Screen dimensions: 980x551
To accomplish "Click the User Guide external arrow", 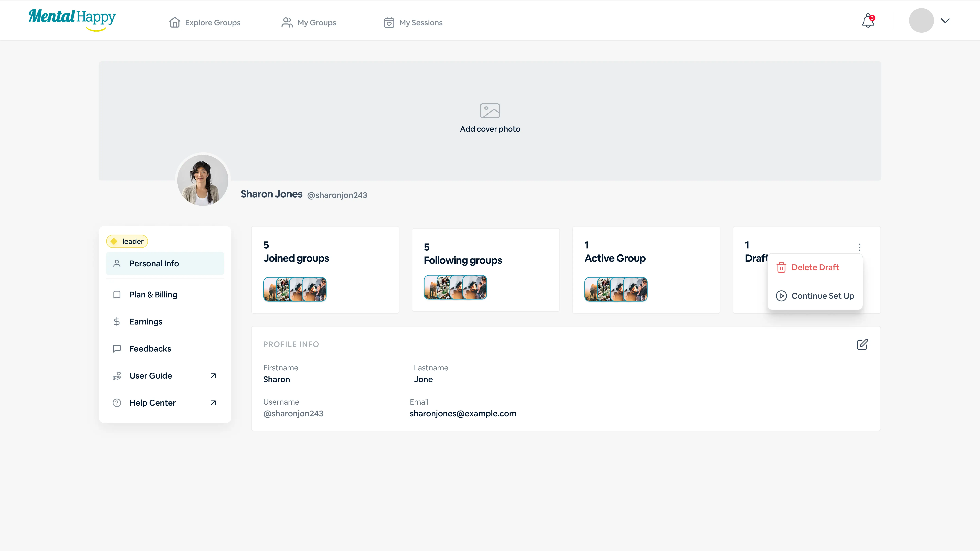I will [213, 376].
